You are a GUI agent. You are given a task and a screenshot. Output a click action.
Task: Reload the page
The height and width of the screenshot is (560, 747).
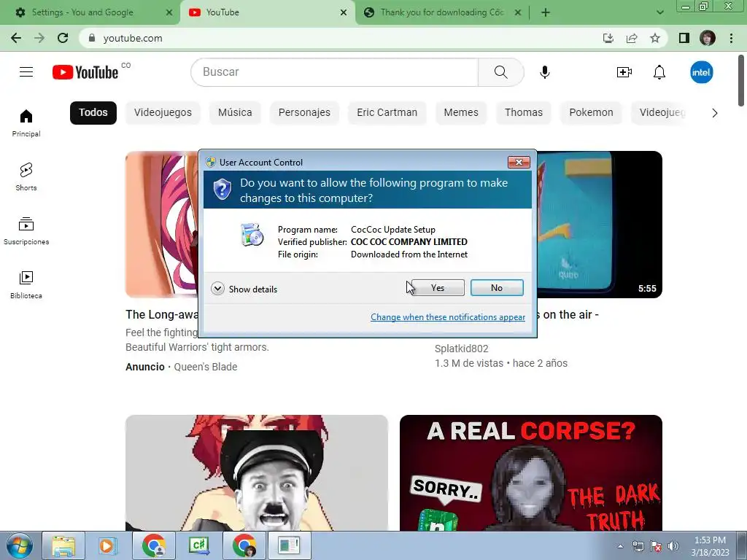coord(63,38)
